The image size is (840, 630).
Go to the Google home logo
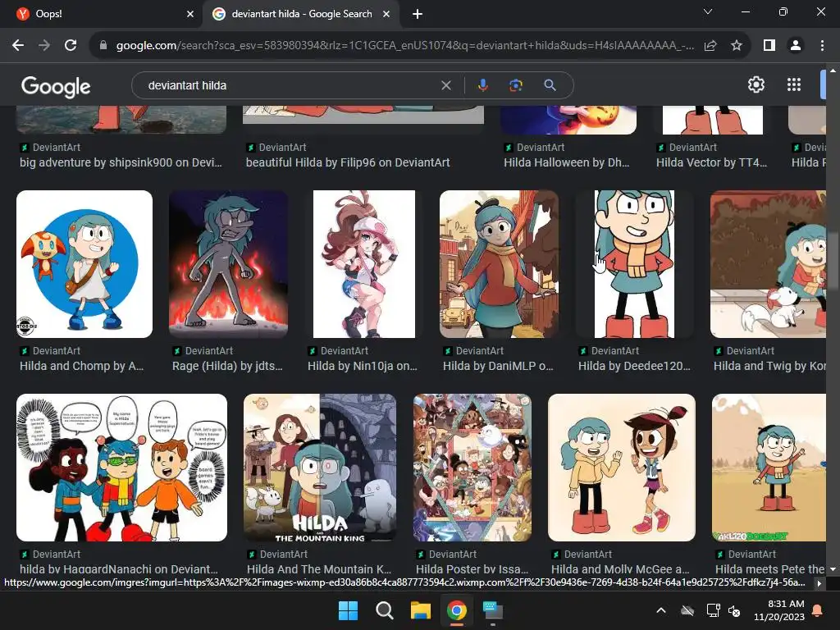pyautogui.click(x=56, y=87)
